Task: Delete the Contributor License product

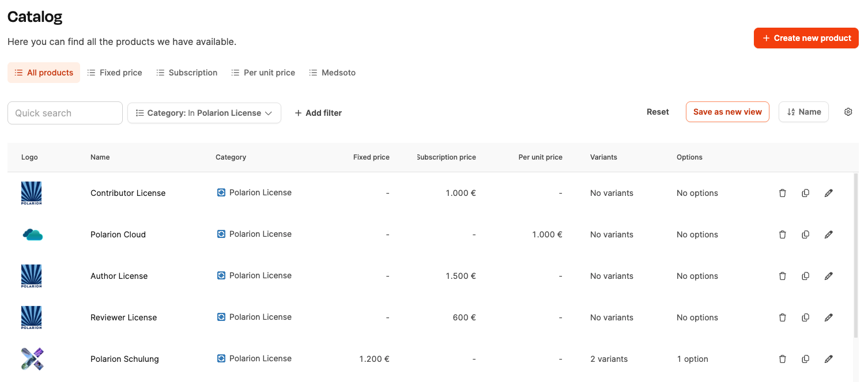Action: (782, 193)
